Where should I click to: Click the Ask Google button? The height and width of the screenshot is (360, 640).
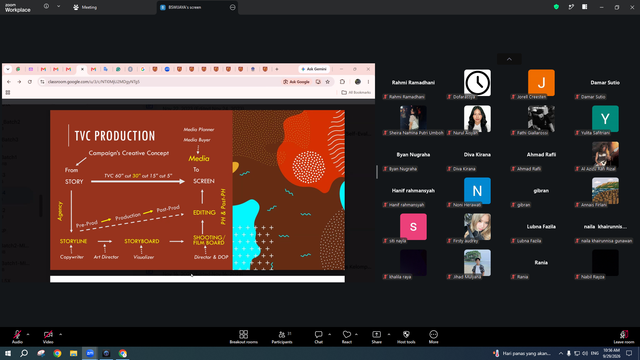click(297, 82)
